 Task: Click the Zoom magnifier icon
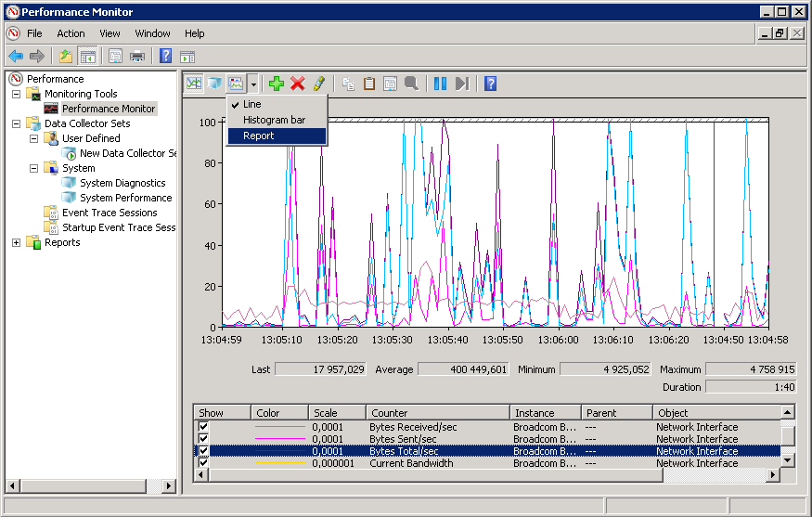click(x=411, y=84)
